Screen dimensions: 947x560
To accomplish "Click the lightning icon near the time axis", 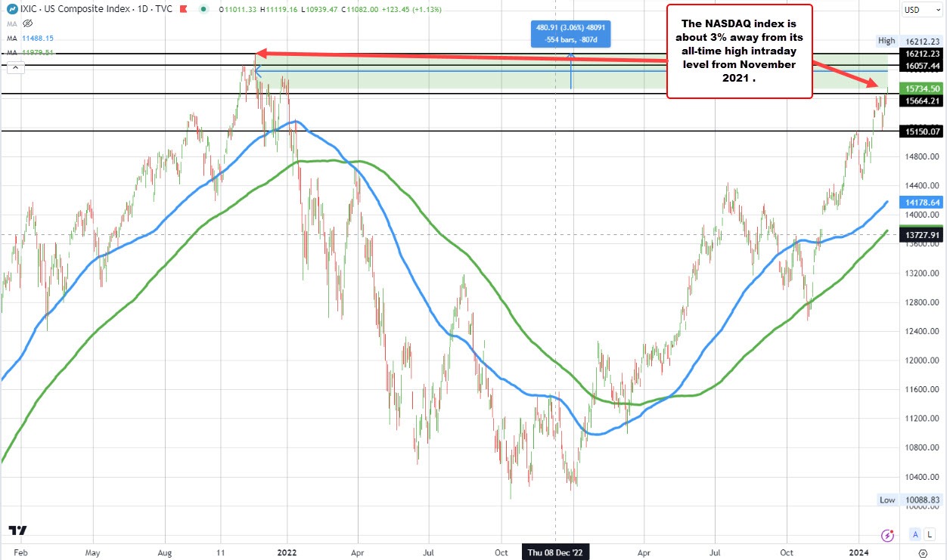I will (x=887, y=536).
